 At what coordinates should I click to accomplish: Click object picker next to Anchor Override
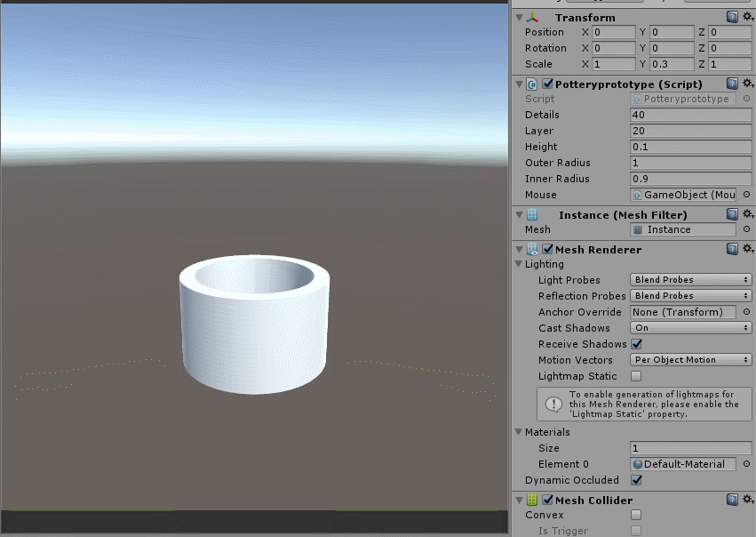(x=746, y=312)
